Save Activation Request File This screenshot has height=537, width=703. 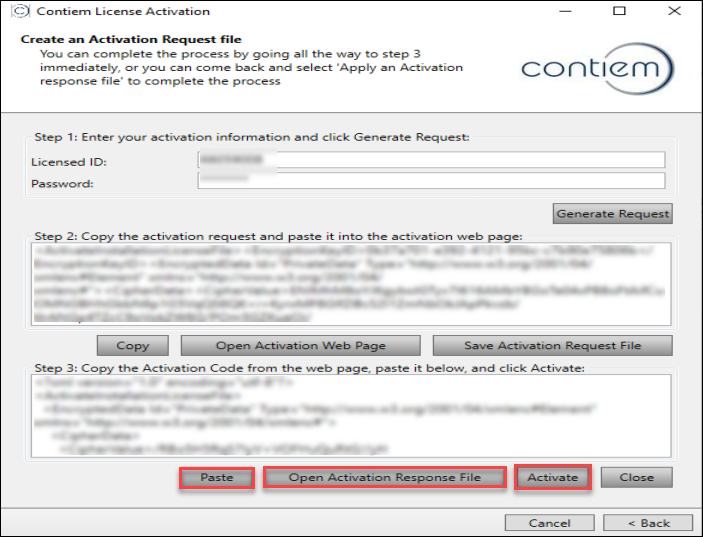552,346
